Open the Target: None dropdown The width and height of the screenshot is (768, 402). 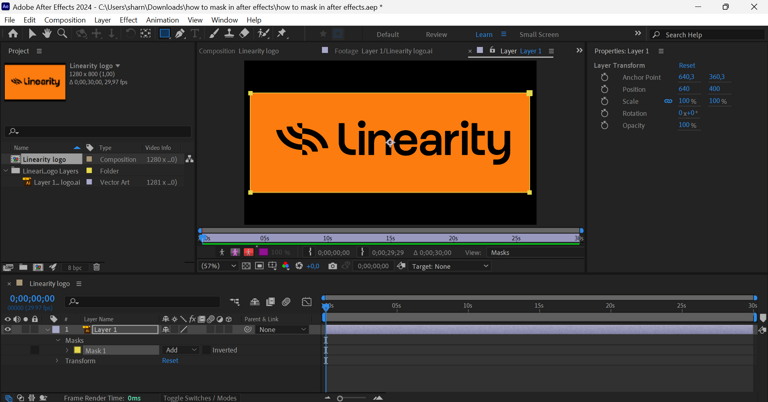coord(450,266)
